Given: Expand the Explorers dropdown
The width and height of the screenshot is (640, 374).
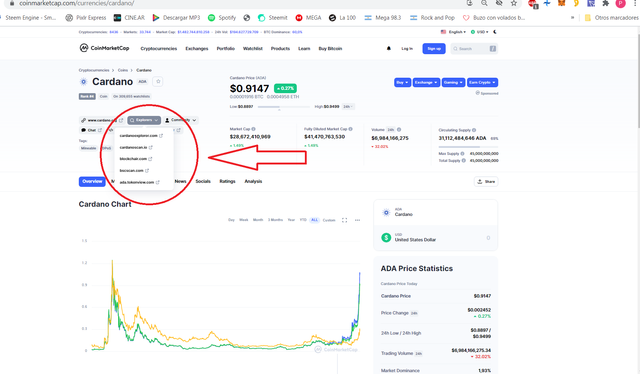Looking at the screenshot, I should [144, 120].
